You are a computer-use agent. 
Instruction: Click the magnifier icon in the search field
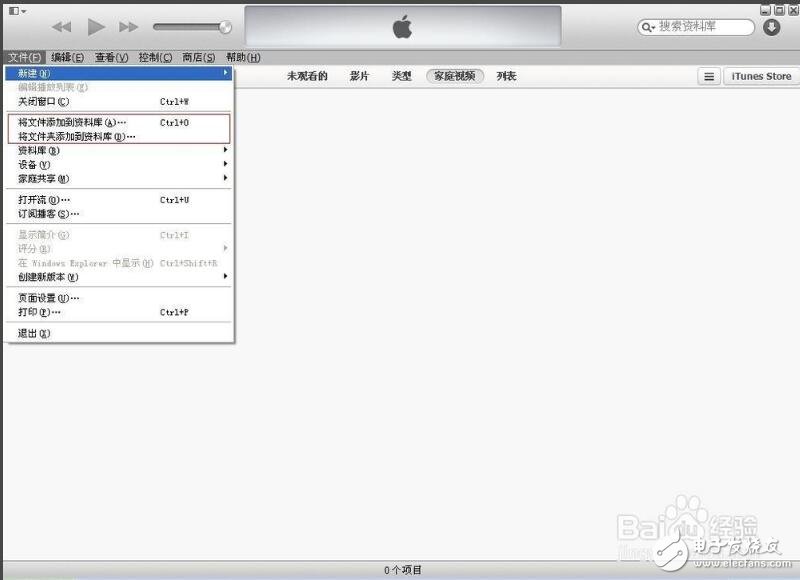[649, 27]
